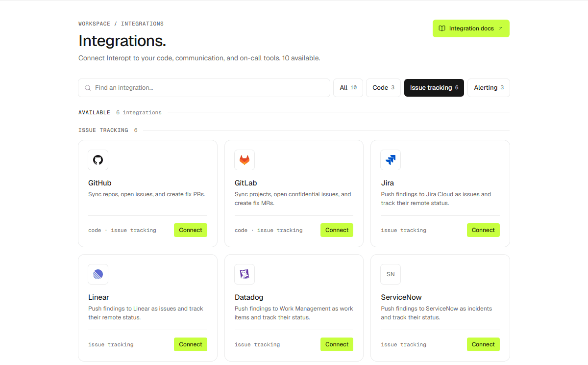Click the Jira card title
The width and height of the screenshot is (588, 365).
[388, 183]
